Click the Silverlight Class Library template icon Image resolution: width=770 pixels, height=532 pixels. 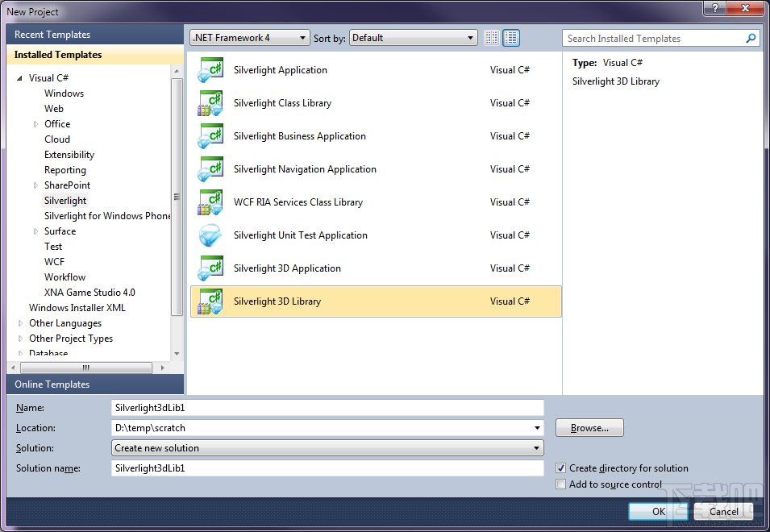point(210,103)
